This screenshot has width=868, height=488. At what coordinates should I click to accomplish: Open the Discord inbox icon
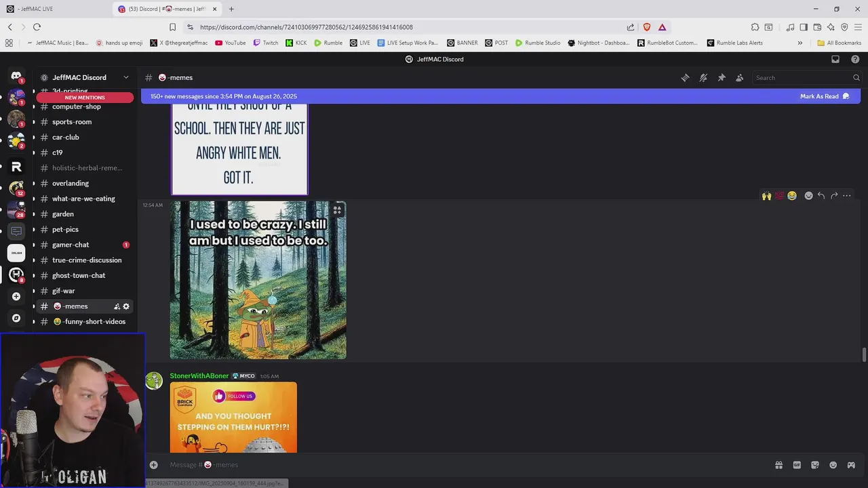click(x=835, y=59)
